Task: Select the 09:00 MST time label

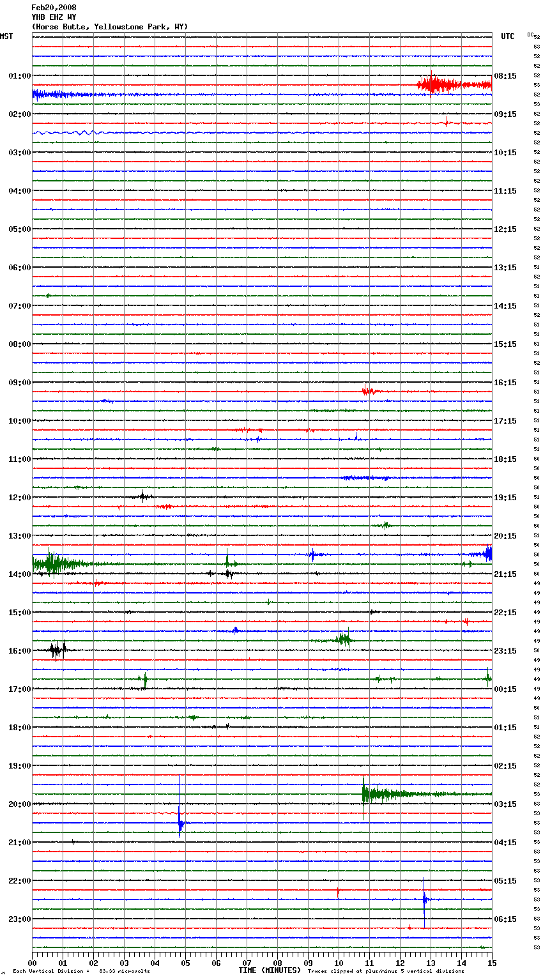Action: 20,383
